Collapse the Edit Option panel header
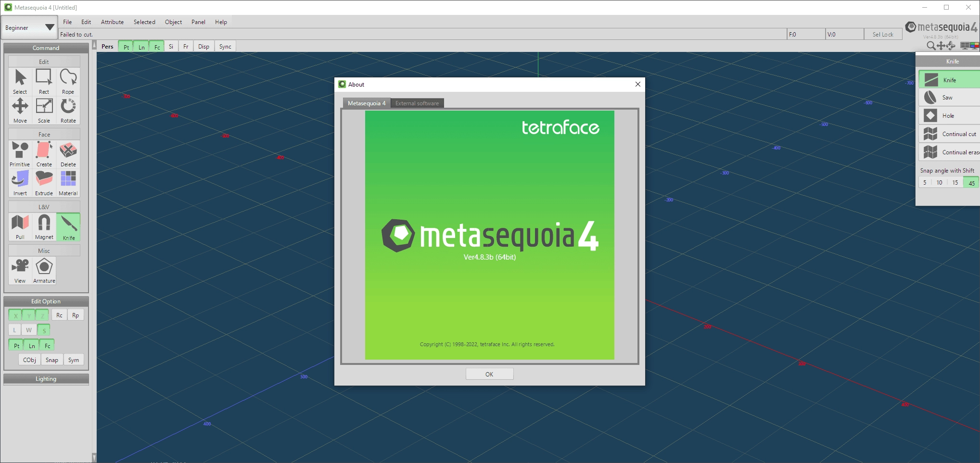Screen dimensions: 980x463 pos(46,301)
